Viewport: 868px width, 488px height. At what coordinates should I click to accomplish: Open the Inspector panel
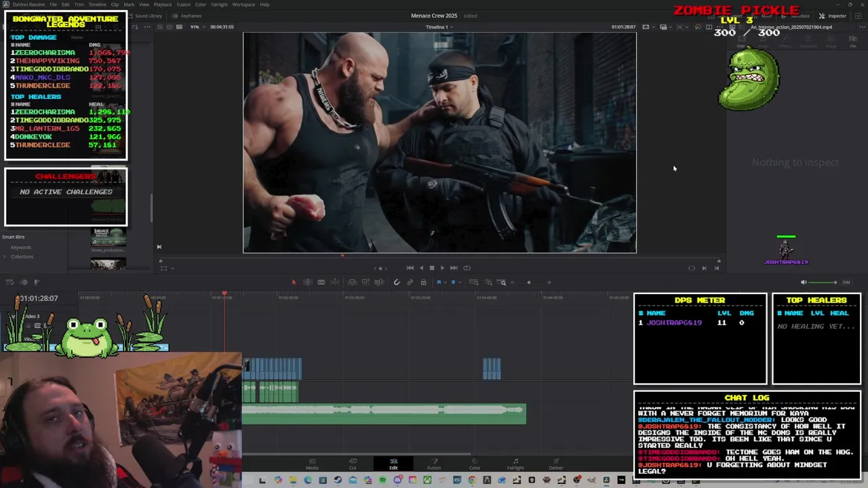click(833, 16)
